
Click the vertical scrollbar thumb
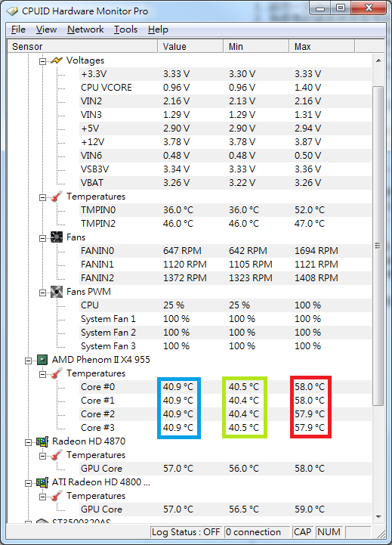tap(378, 246)
